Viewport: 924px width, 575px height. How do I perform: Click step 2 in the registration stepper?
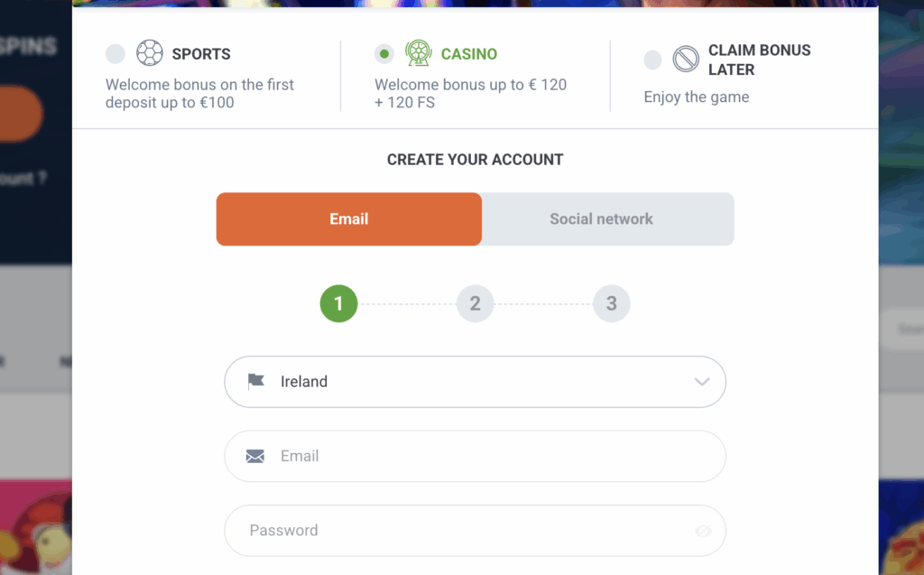point(475,303)
